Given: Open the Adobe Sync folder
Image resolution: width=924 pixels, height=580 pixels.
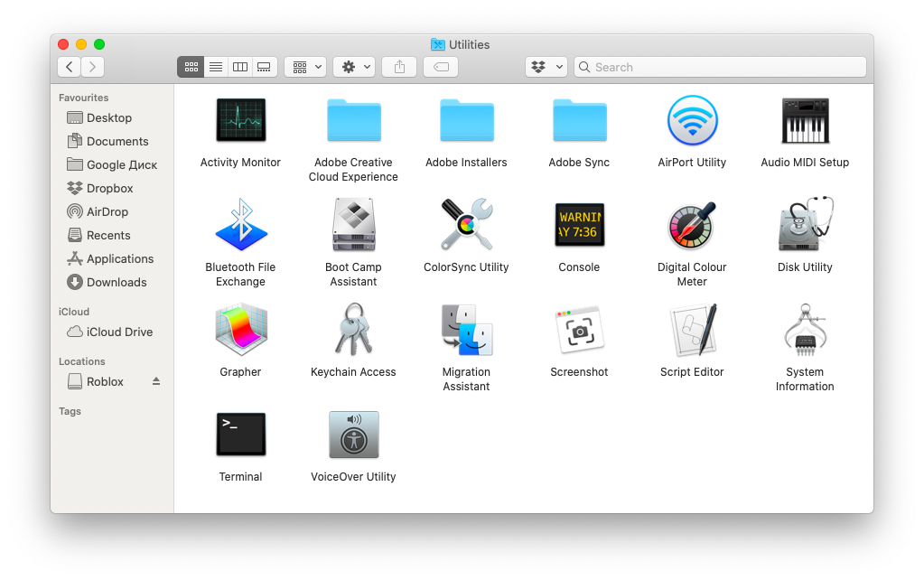Looking at the screenshot, I should click(579, 120).
